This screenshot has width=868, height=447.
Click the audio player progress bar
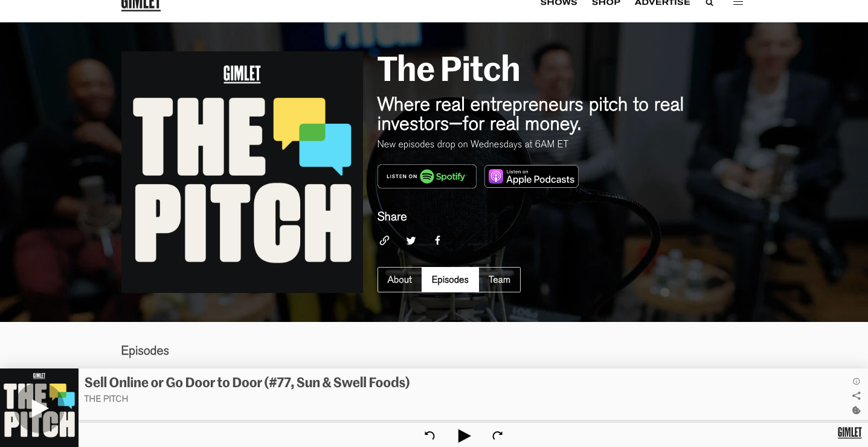473,421
